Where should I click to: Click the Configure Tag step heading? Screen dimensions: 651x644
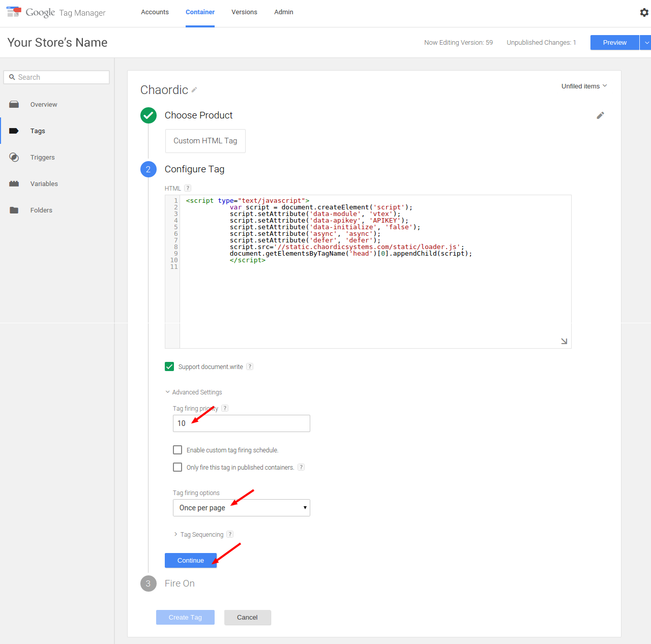click(194, 169)
